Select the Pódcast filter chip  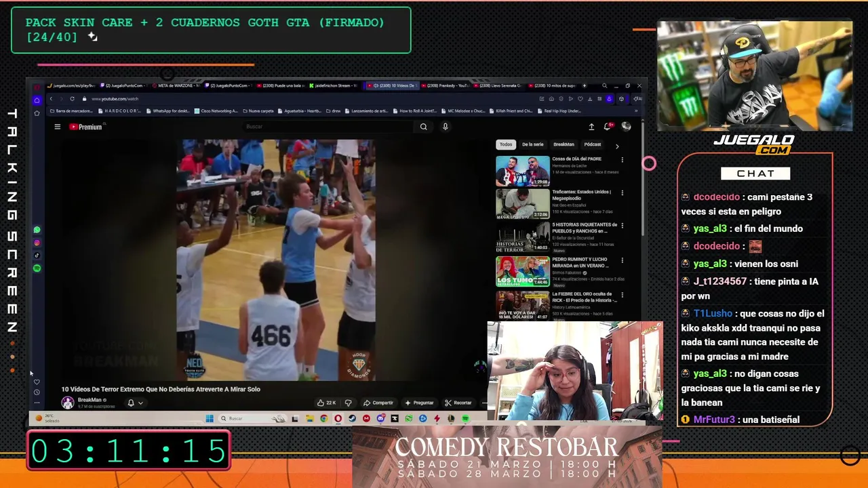[x=593, y=144]
